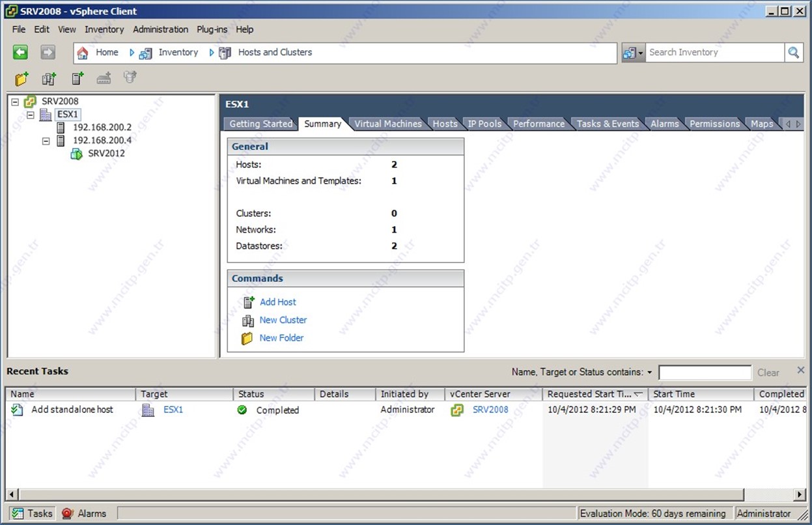Viewport: 812px width, 525px height.
Task: Click the SRV2008 link in Recent Tasks
Action: pyautogui.click(x=490, y=410)
